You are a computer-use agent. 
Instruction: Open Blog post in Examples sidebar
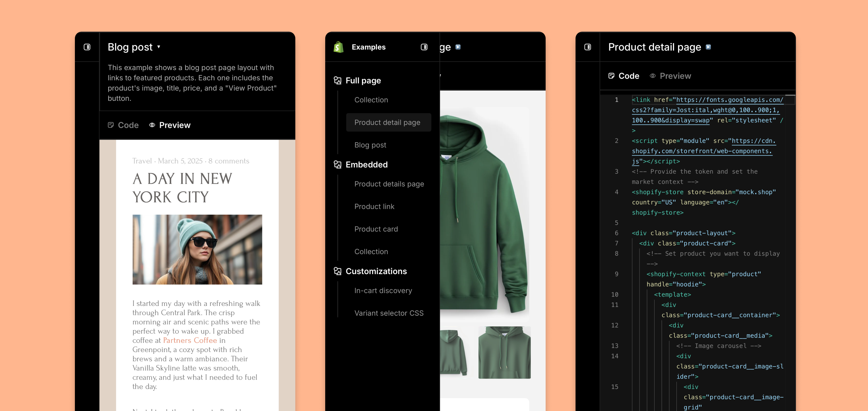point(370,145)
